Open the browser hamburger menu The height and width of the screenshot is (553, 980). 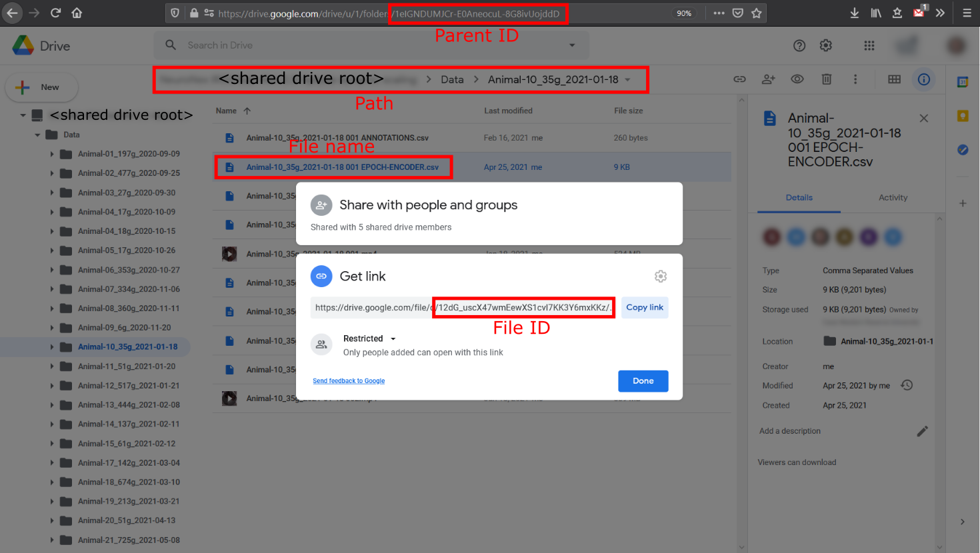[967, 13]
